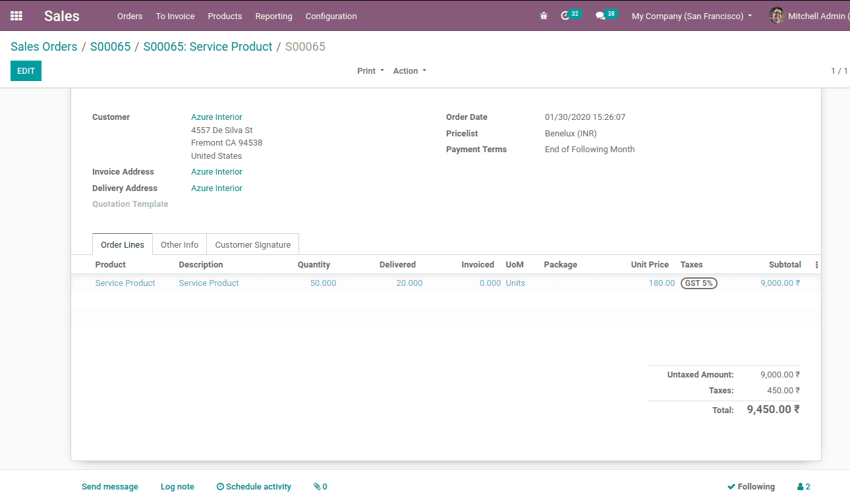Click Units in UoM column

[x=515, y=283]
